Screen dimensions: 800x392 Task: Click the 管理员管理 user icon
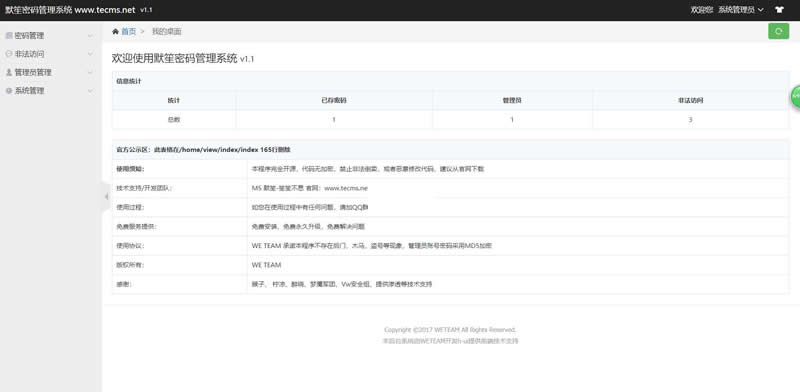pos(9,72)
